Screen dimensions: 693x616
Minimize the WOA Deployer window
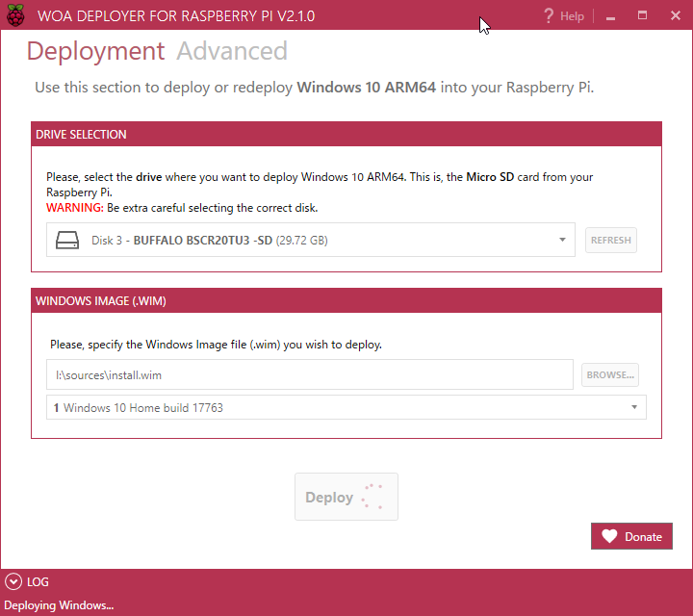(x=611, y=16)
